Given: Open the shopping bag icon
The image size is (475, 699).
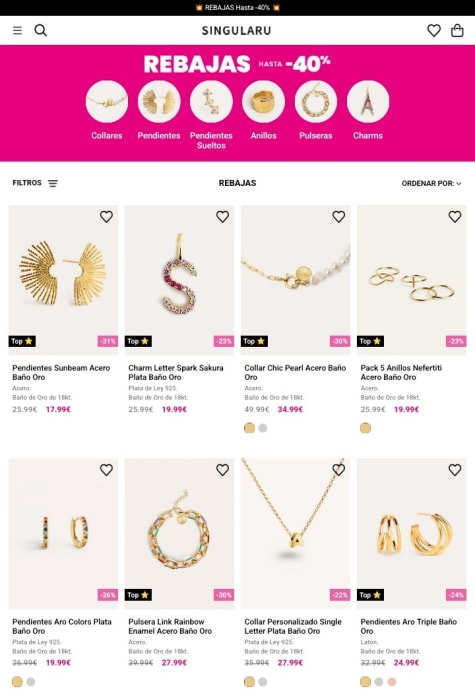Looking at the screenshot, I should click(457, 30).
